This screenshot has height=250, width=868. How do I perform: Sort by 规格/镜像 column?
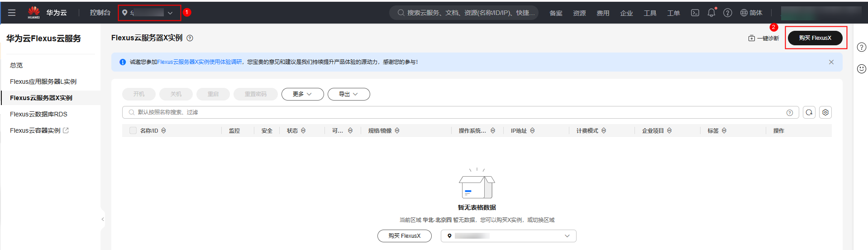tap(397, 130)
